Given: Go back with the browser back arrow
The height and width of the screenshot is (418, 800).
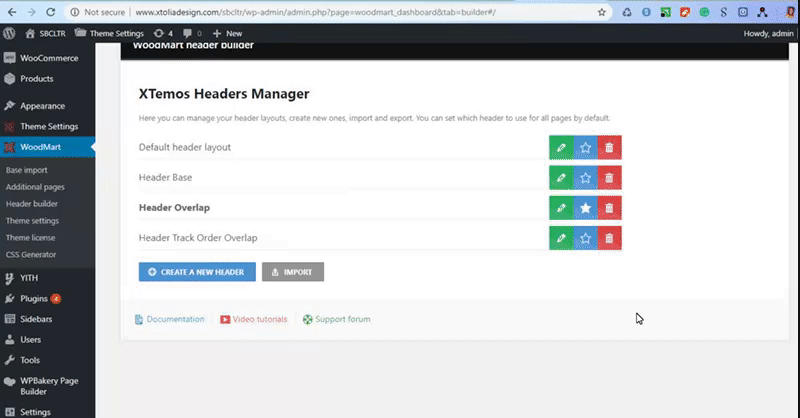Looking at the screenshot, I should pyautogui.click(x=12, y=12).
